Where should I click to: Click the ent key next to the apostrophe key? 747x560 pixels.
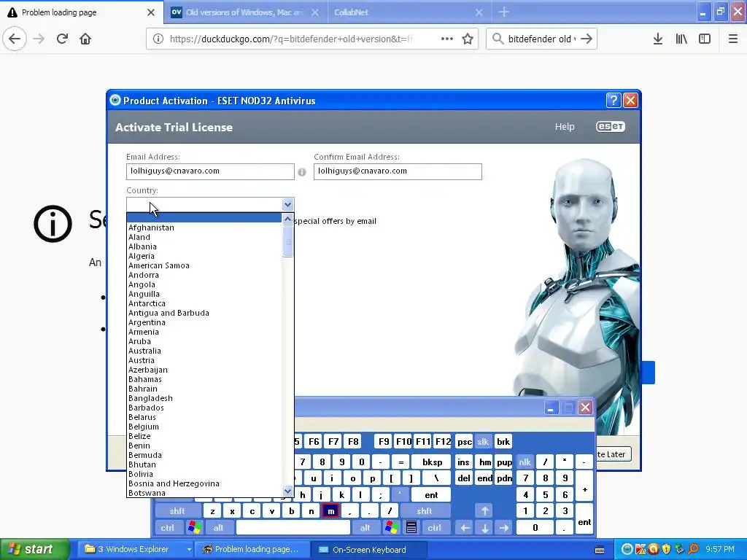point(431,495)
